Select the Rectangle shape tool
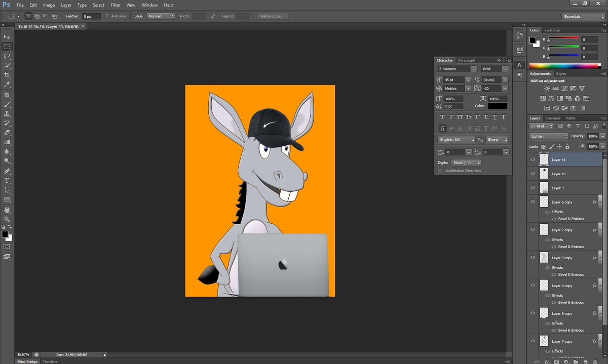 point(7,200)
